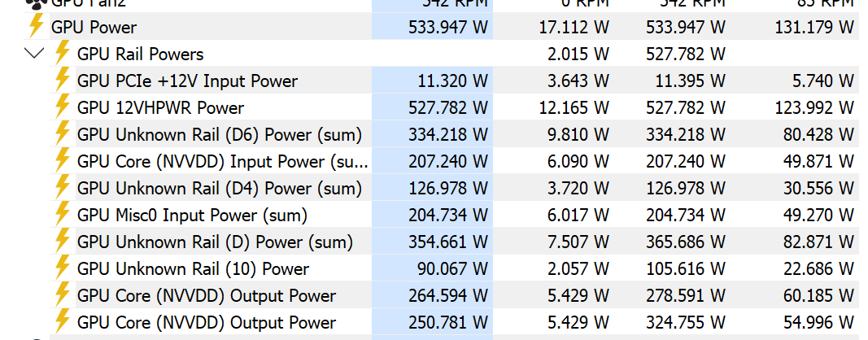Click current value 204.734 W in highlighted column
The image size is (868, 340).
point(448,216)
